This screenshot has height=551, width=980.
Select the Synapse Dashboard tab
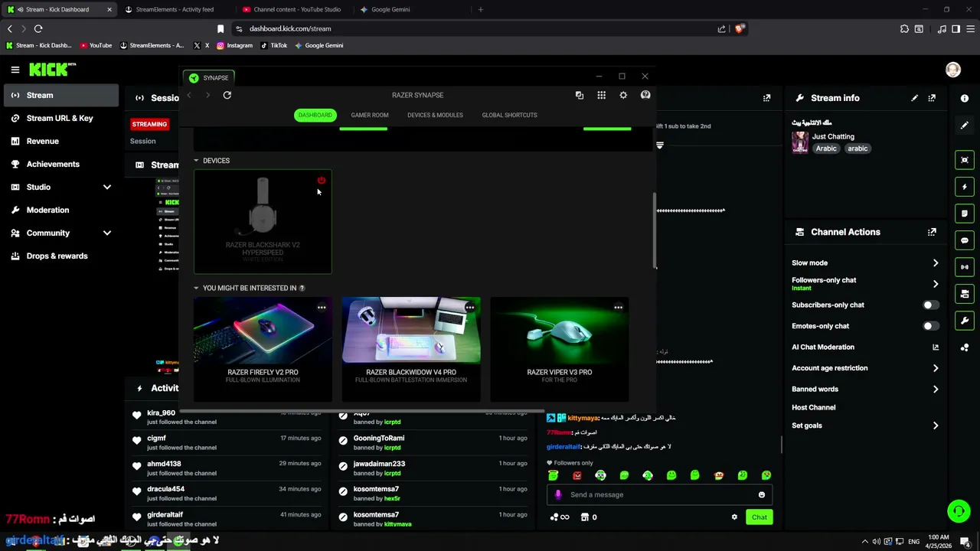click(x=315, y=115)
